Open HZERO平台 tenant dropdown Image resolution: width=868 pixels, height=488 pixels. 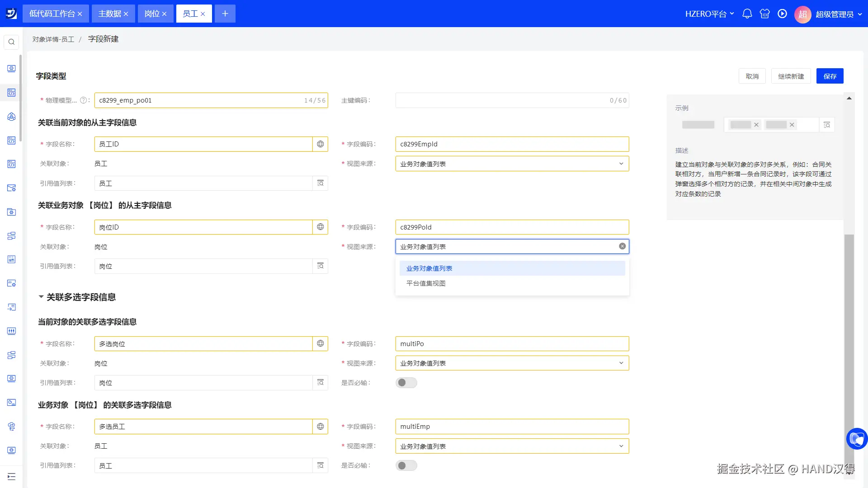[709, 14]
